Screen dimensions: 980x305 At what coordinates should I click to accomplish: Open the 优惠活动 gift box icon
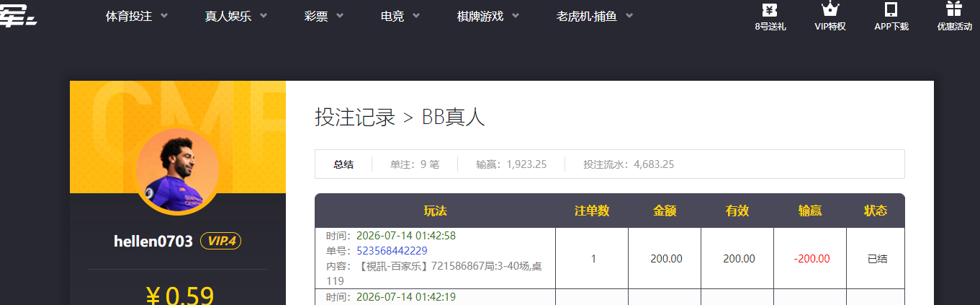coord(954,9)
